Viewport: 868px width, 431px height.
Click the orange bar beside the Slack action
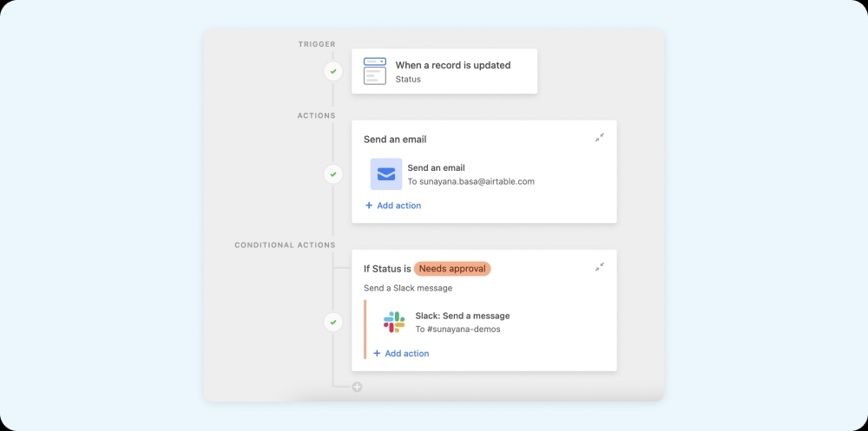click(x=365, y=330)
